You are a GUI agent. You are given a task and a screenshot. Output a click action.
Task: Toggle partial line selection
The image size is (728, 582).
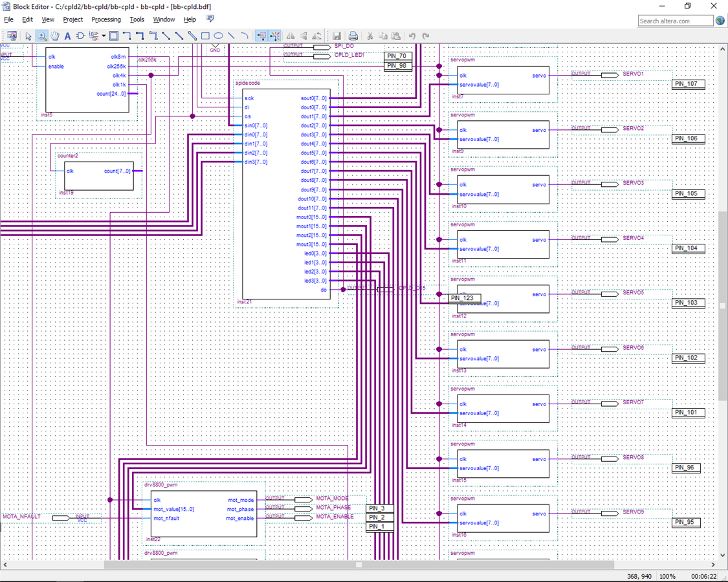(x=275, y=36)
